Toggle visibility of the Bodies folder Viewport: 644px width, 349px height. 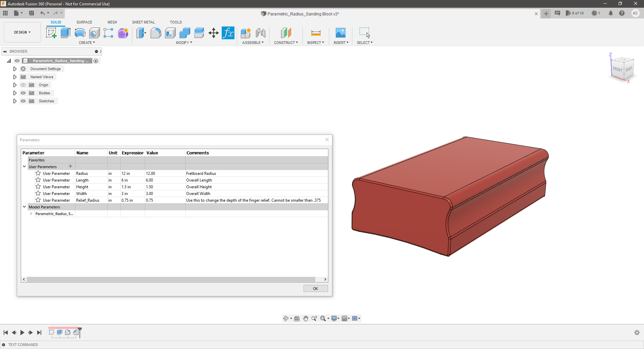23,93
